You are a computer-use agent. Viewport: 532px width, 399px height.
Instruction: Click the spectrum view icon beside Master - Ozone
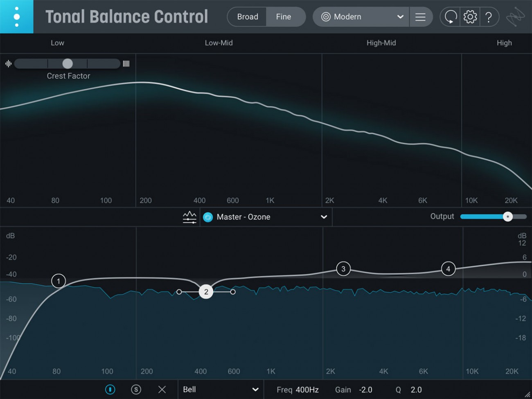click(189, 217)
